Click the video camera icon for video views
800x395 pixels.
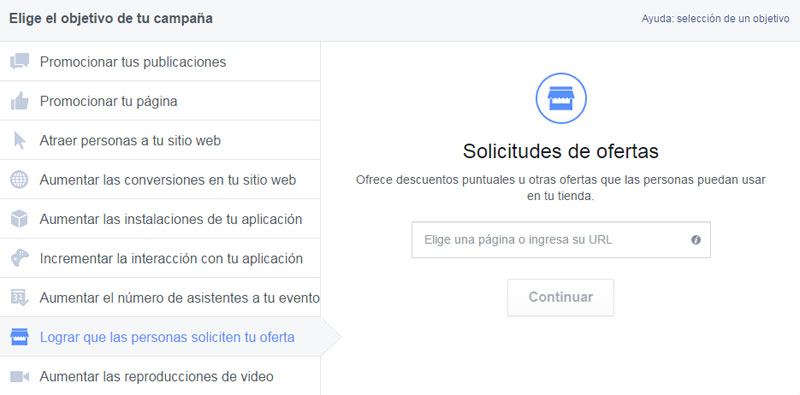pos(19,377)
